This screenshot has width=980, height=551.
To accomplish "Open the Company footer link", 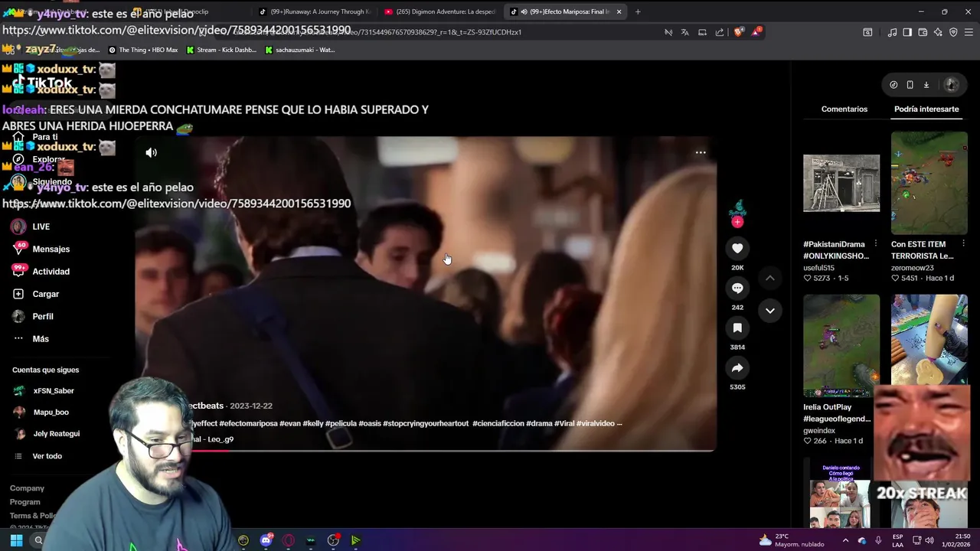I will point(27,488).
